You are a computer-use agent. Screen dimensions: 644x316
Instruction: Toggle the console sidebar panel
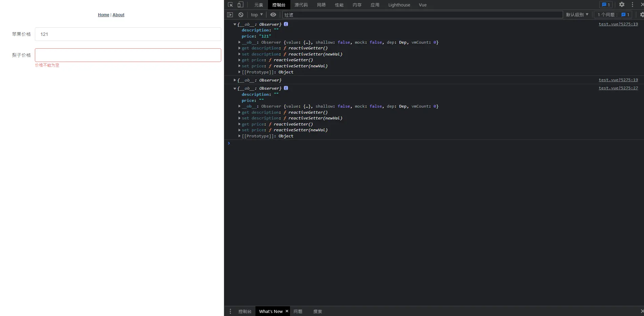click(230, 15)
